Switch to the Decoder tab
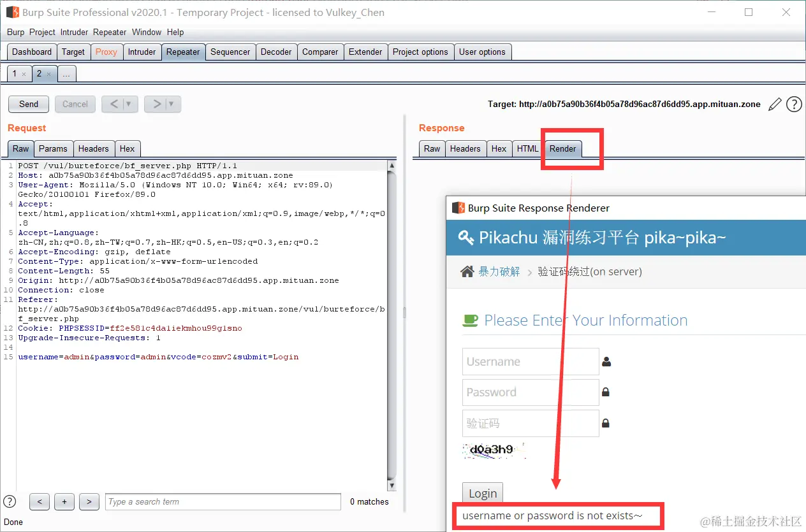Screen dimensions: 806x532 coord(276,52)
